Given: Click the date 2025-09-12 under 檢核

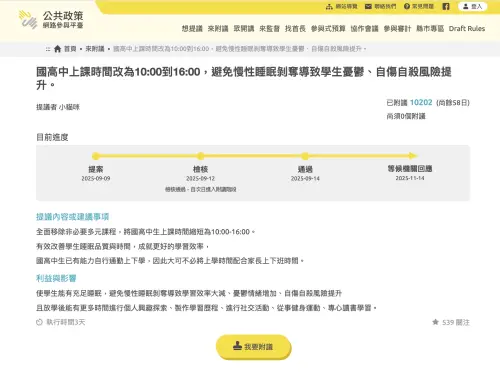Looking at the screenshot, I should [200, 179].
